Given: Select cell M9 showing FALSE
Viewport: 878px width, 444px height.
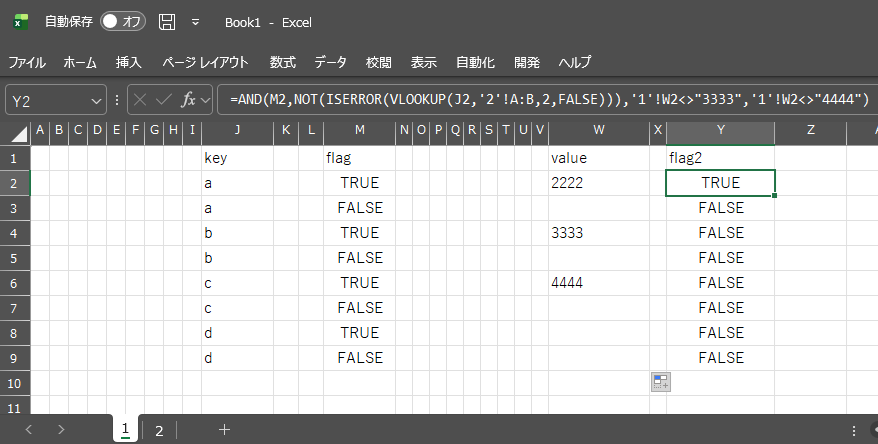Looking at the screenshot, I should (359, 358).
